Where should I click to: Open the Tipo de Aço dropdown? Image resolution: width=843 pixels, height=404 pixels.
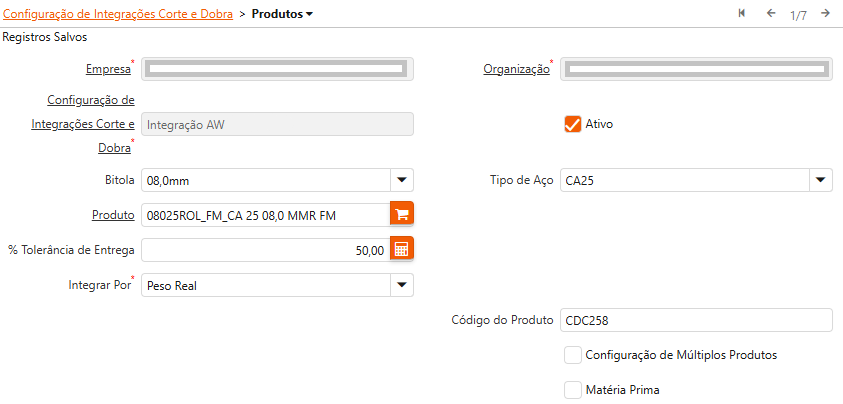pos(820,180)
